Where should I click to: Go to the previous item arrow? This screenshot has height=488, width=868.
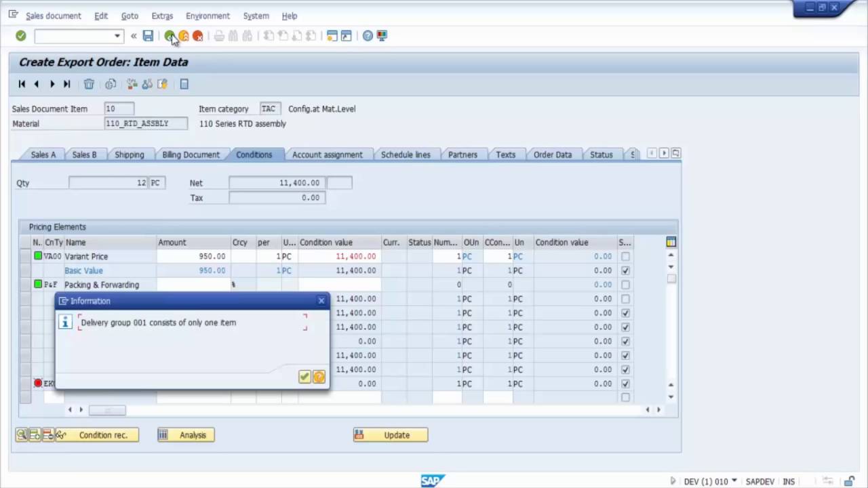37,84
